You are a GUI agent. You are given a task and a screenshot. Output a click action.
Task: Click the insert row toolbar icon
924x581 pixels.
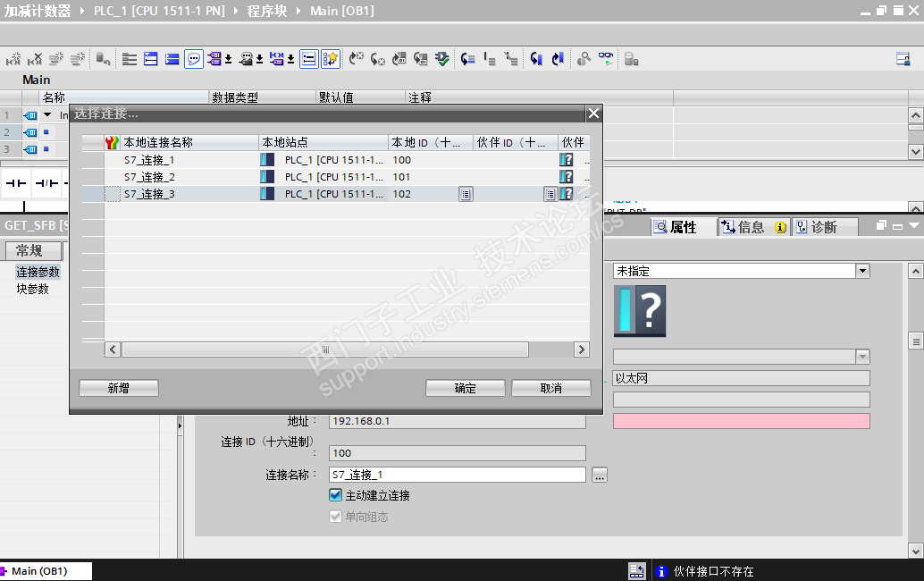[56, 59]
